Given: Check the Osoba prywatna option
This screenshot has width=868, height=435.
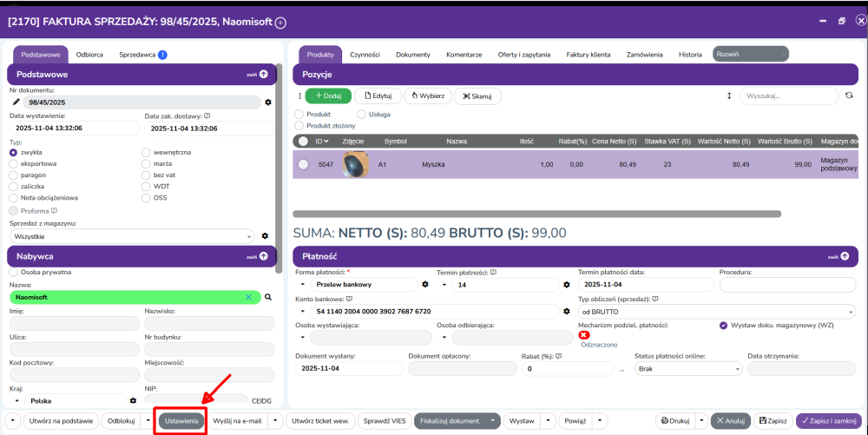Looking at the screenshot, I should coord(13,272).
